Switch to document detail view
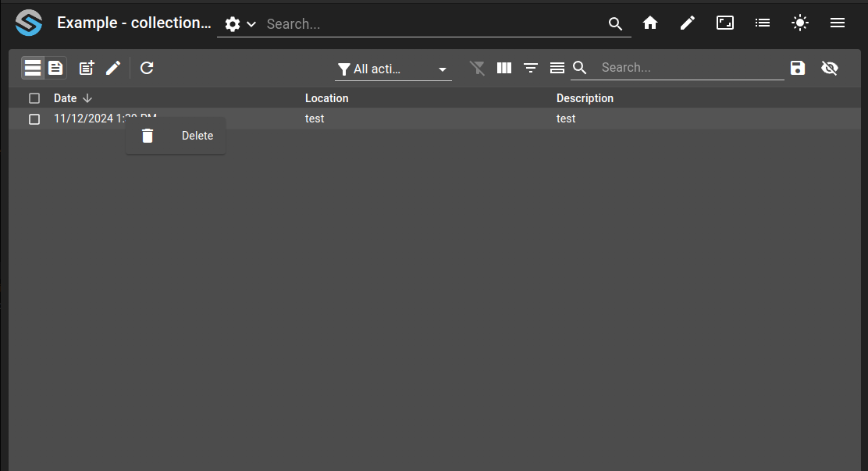The height and width of the screenshot is (471, 868). 55,68
